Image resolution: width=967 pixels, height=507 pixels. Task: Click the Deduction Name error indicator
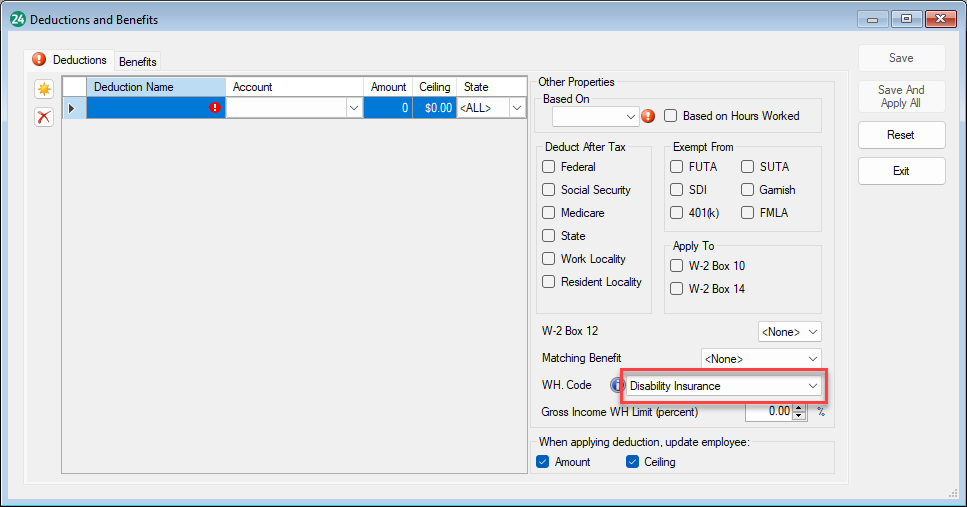215,108
